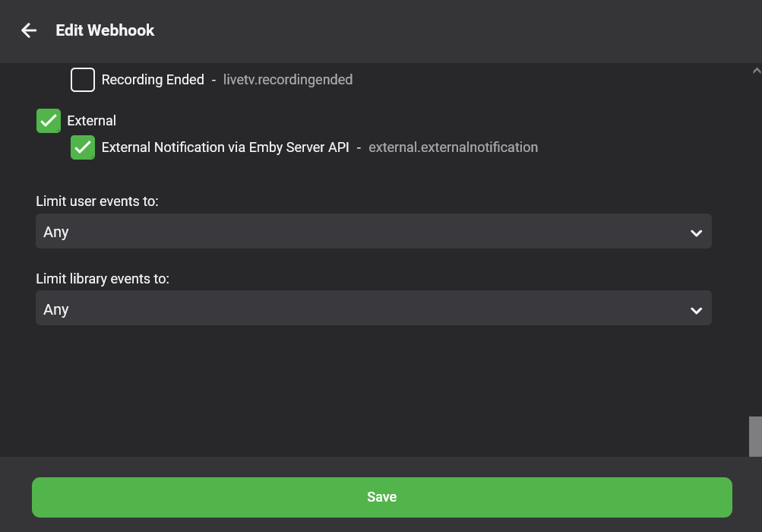Click the chevron on the user events dropdown
This screenshot has height=532, width=762.
click(696, 233)
